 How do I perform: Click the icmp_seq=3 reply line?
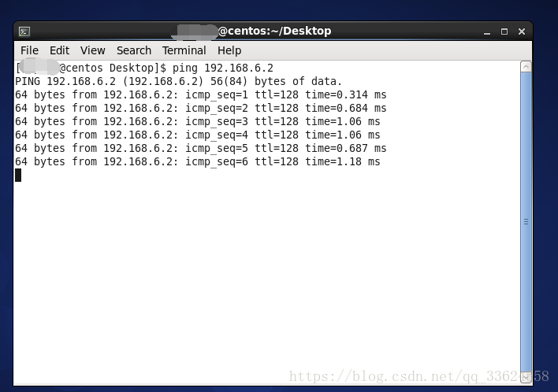click(x=198, y=121)
